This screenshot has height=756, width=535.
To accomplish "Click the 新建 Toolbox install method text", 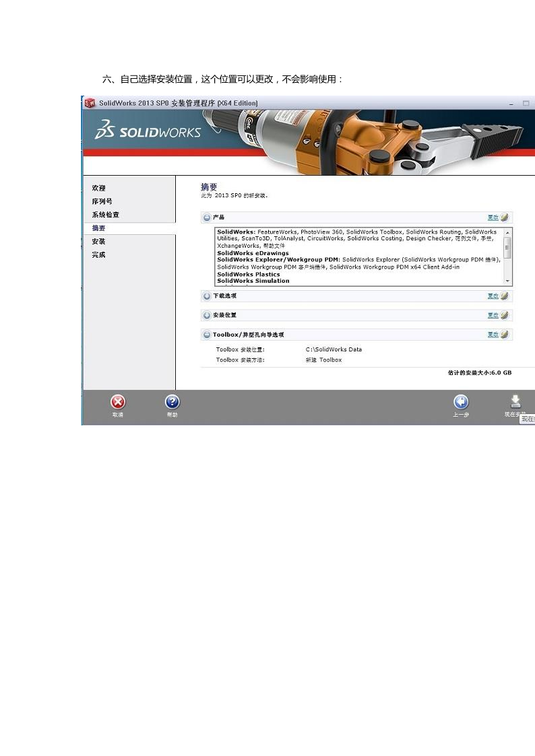I will coord(323,360).
